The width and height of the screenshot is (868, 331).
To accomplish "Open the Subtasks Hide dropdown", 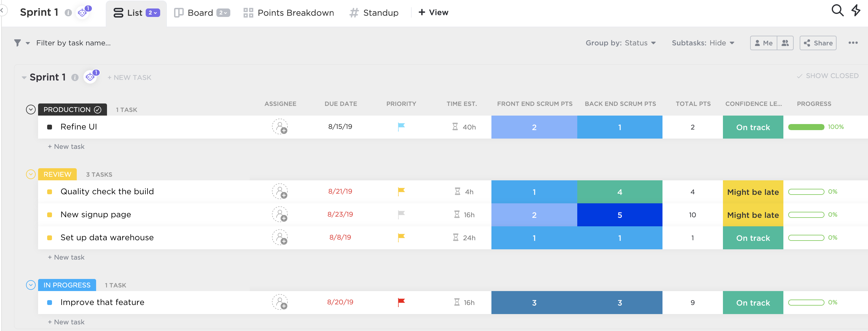I will pos(703,43).
